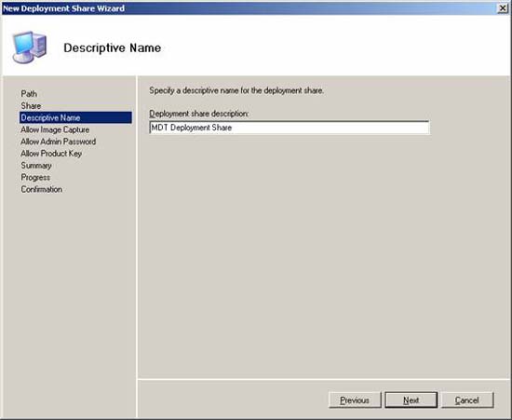Viewport: 512px width, 420px height.
Task: Click inside MDT Deployment Share text
Action: 192,128
